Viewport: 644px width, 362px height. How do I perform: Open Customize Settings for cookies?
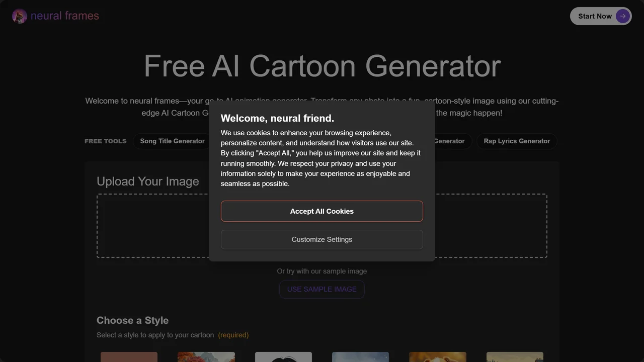click(x=322, y=239)
